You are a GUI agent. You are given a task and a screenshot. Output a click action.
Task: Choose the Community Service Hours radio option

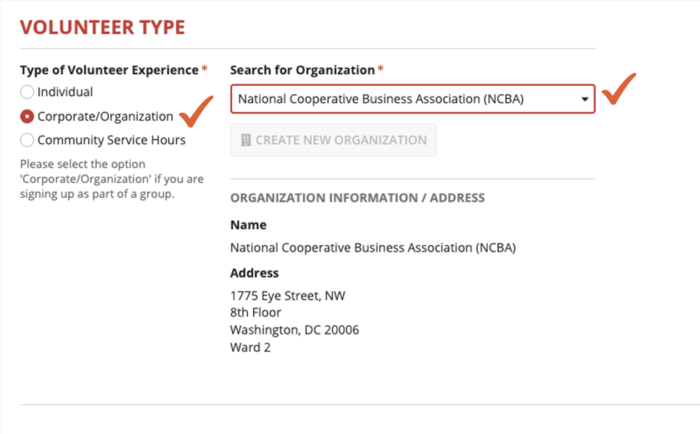(x=27, y=140)
